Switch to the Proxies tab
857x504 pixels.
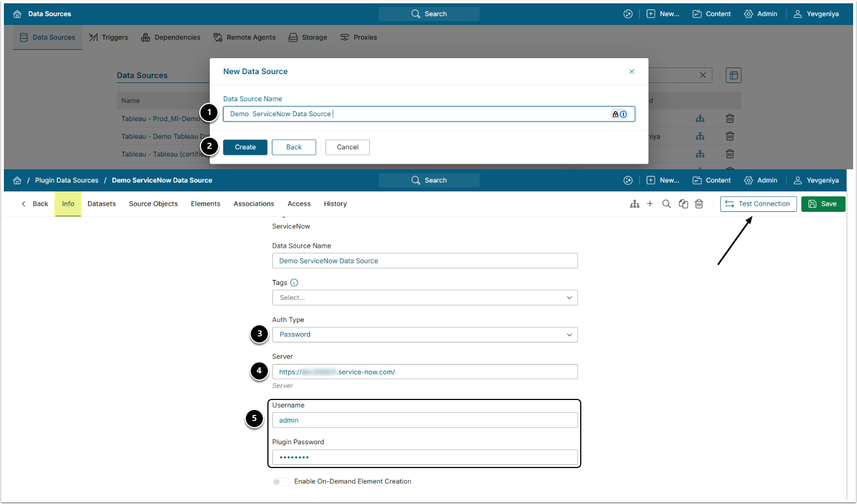click(x=358, y=38)
